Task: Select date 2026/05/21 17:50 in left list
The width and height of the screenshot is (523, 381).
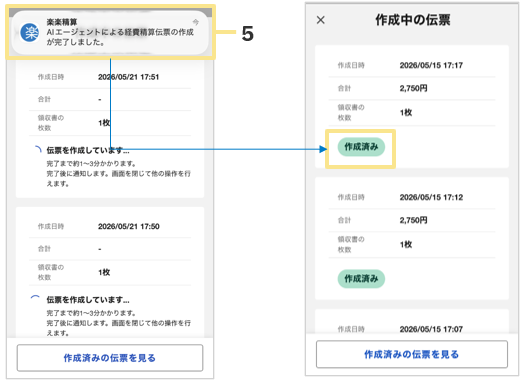Action: [128, 227]
